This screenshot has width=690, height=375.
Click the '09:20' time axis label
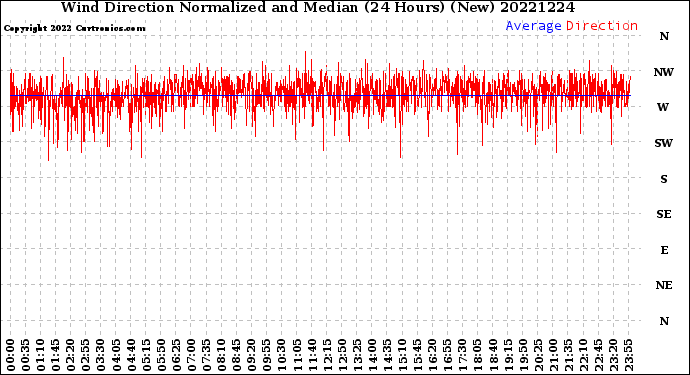[x=251, y=356]
